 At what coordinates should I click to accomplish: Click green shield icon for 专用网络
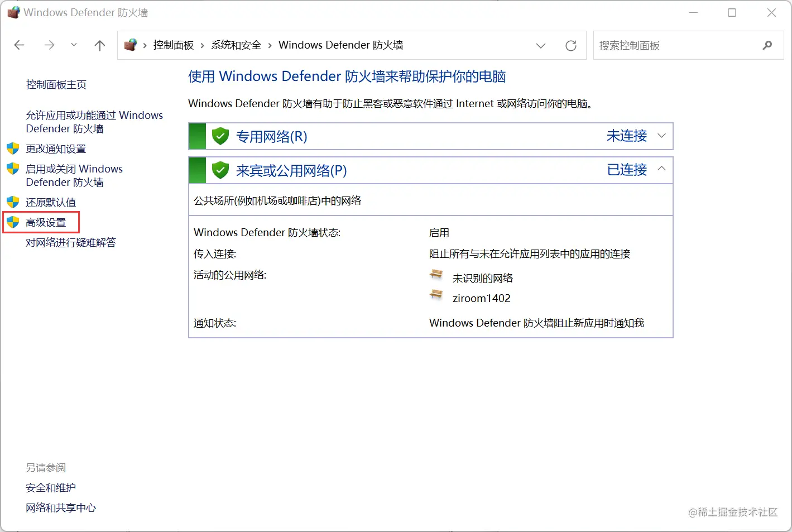coord(220,136)
